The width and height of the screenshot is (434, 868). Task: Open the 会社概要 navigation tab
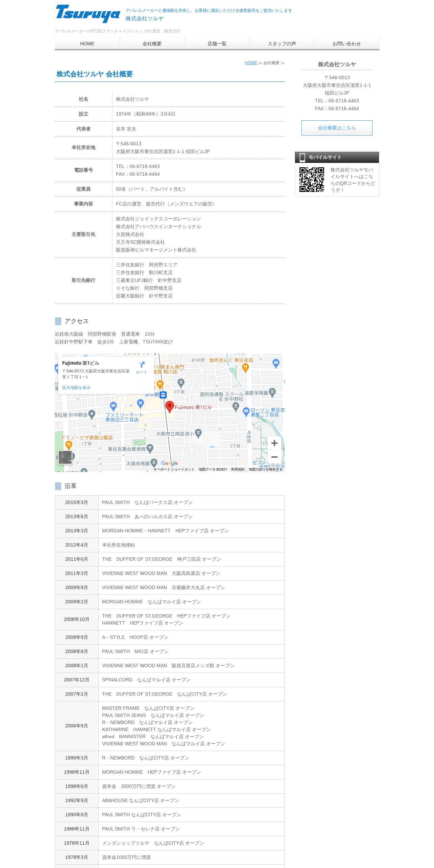(152, 44)
